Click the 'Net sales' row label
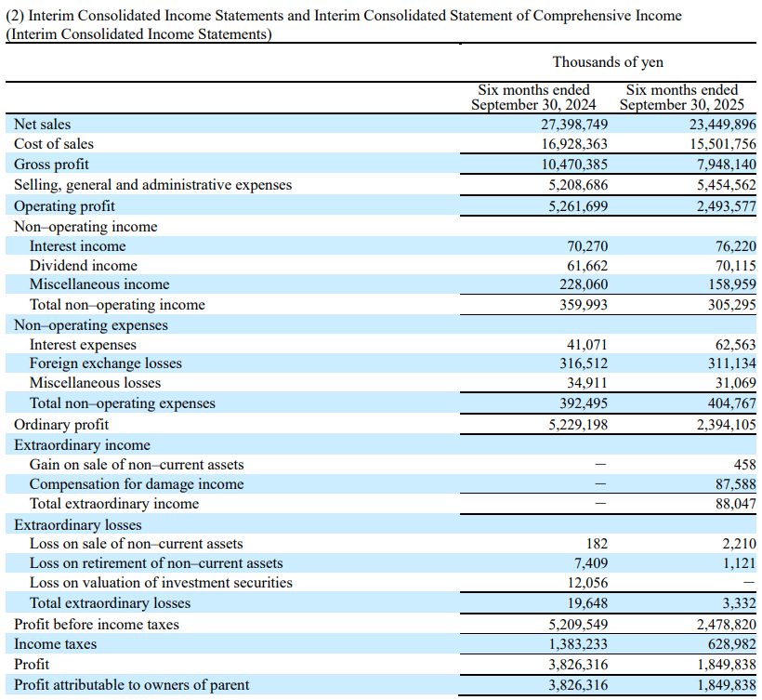 (42, 124)
